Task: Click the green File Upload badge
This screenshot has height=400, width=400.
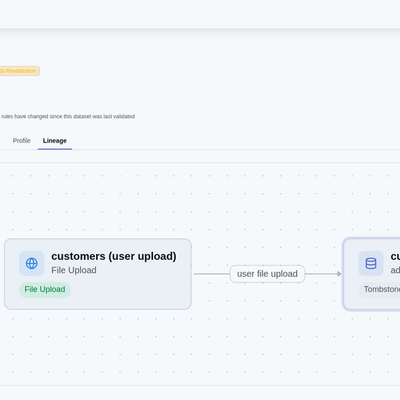Action: (45, 289)
